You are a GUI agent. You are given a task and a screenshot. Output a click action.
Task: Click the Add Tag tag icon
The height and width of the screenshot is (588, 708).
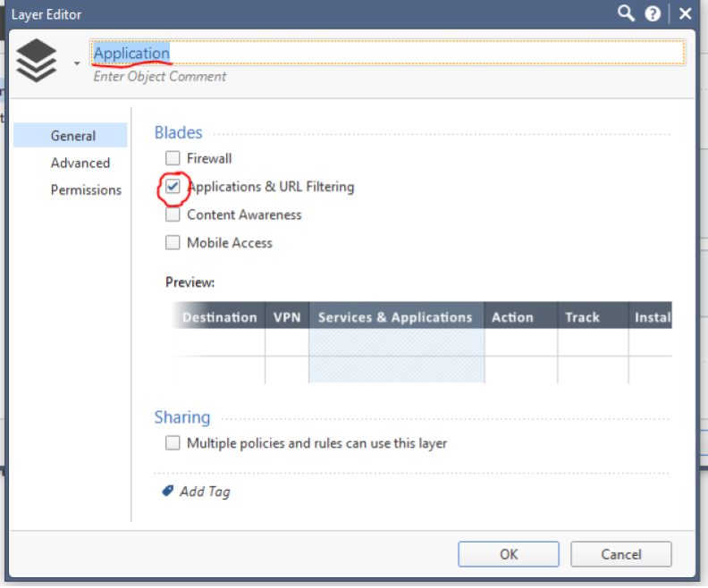pos(167,491)
